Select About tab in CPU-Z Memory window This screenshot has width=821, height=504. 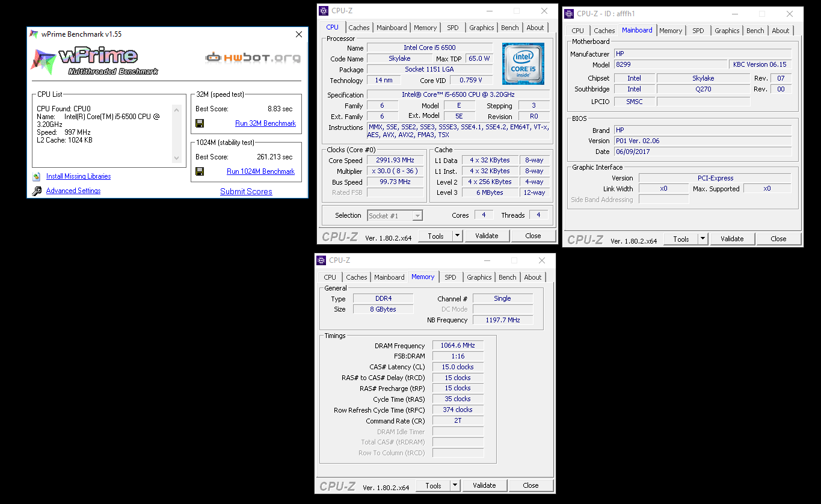point(533,277)
